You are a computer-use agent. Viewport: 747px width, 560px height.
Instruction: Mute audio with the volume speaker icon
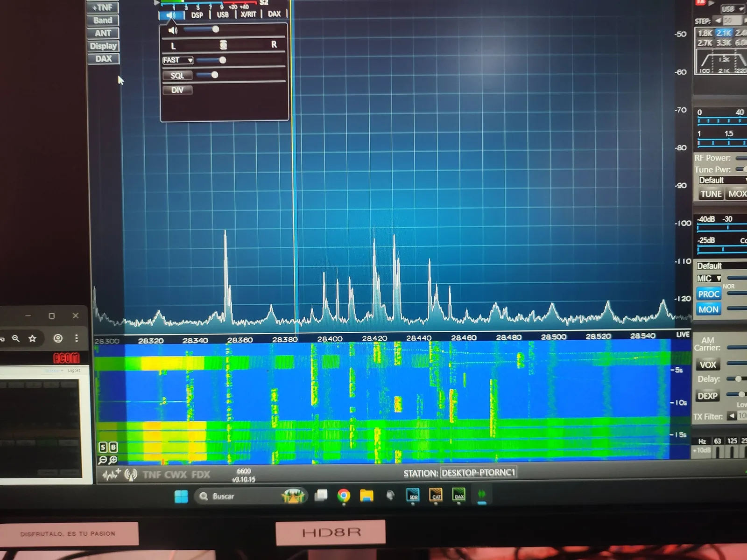(173, 31)
